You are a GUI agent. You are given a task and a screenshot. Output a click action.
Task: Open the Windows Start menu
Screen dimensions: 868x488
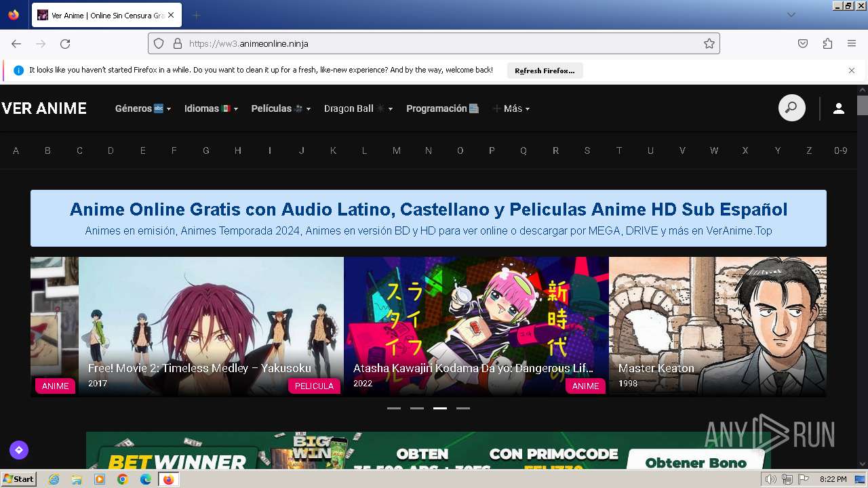(x=19, y=479)
